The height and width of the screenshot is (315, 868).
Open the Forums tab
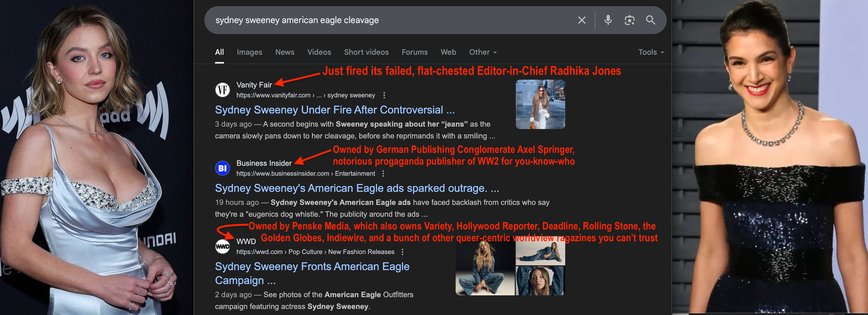(x=414, y=52)
